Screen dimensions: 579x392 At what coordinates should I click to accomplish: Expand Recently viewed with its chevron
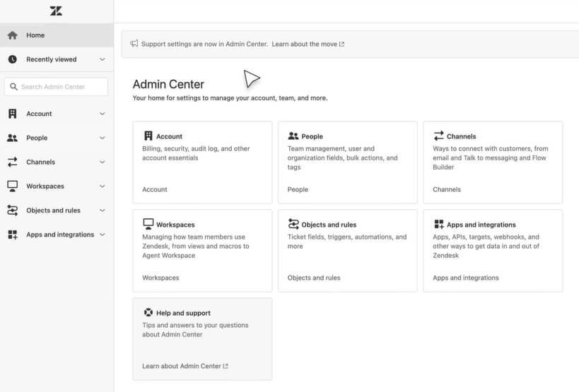click(x=103, y=59)
